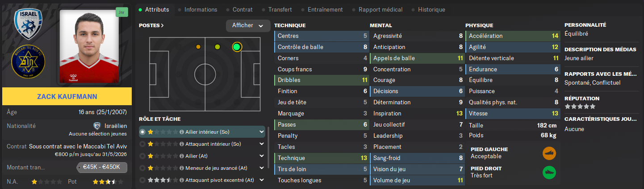644x189 pixels.
Task: Select the bright green position dot on pitch
Action: tap(237, 47)
